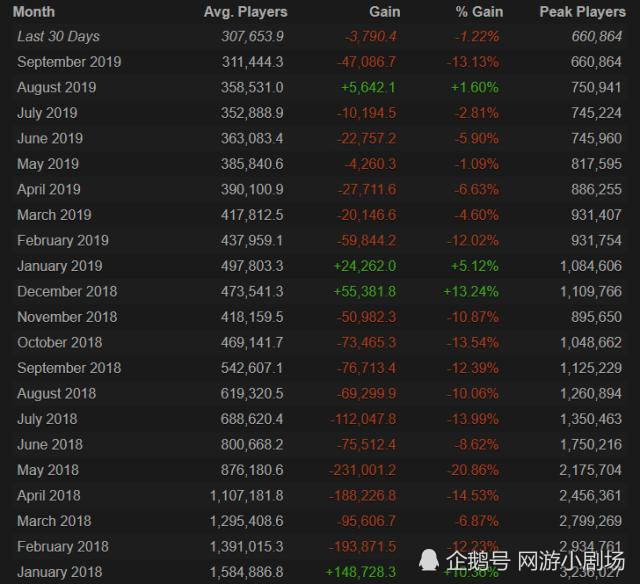Screen dimensions: 641x584
Task: Click the gain value +148,728.3
Action: point(360,572)
